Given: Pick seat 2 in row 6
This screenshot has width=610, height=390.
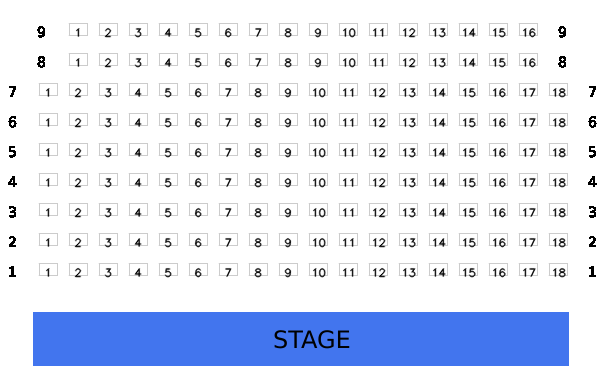Looking at the screenshot, I should pos(78,120).
